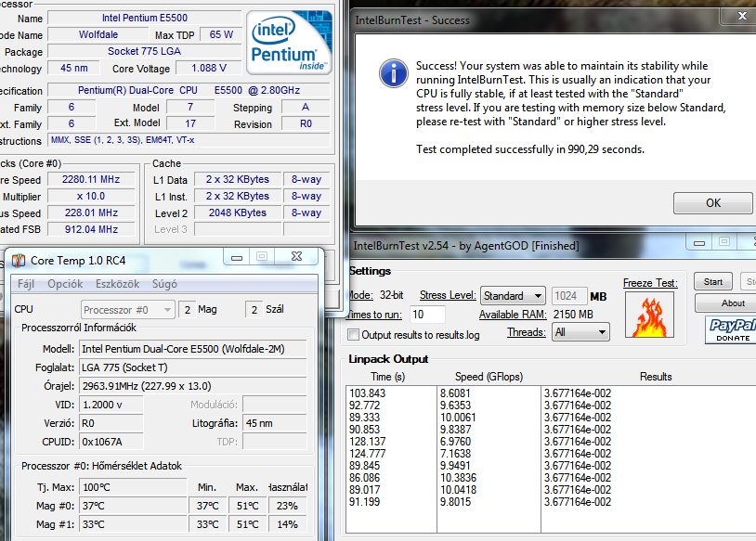Click the Órajel 2963.91MHz field
Screen dimensions: 756x541
point(193,386)
